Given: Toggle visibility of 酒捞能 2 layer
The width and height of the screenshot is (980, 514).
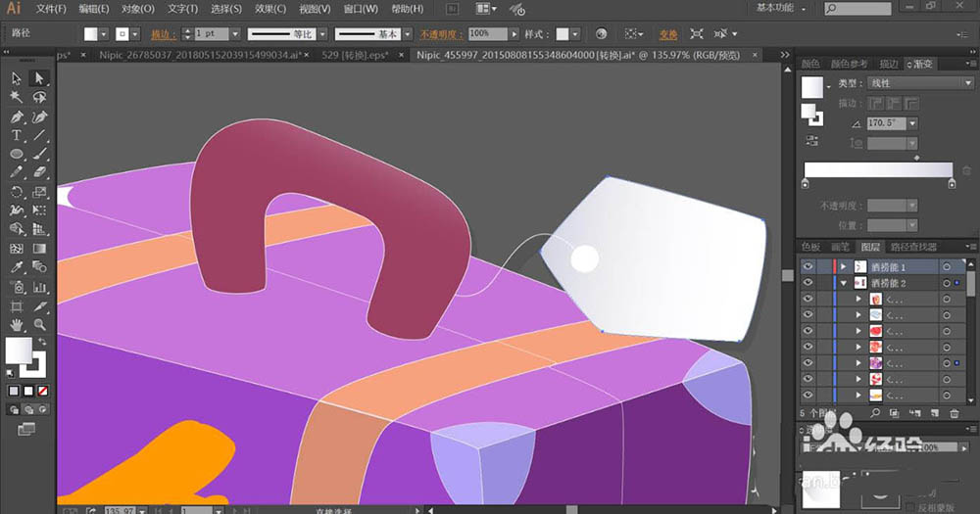Looking at the screenshot, I should (x=808, y=282).
